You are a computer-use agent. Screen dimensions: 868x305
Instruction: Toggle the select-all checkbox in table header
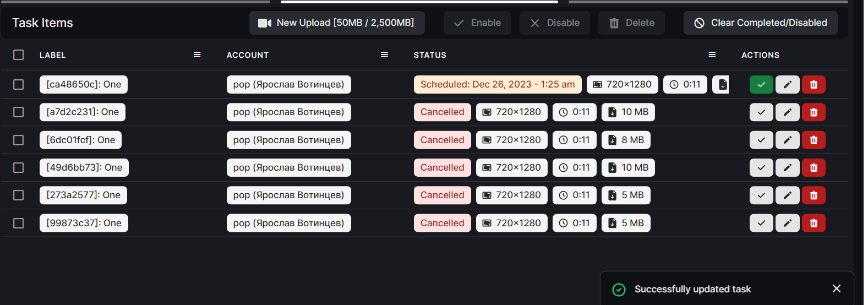click(x=19, y=55)
